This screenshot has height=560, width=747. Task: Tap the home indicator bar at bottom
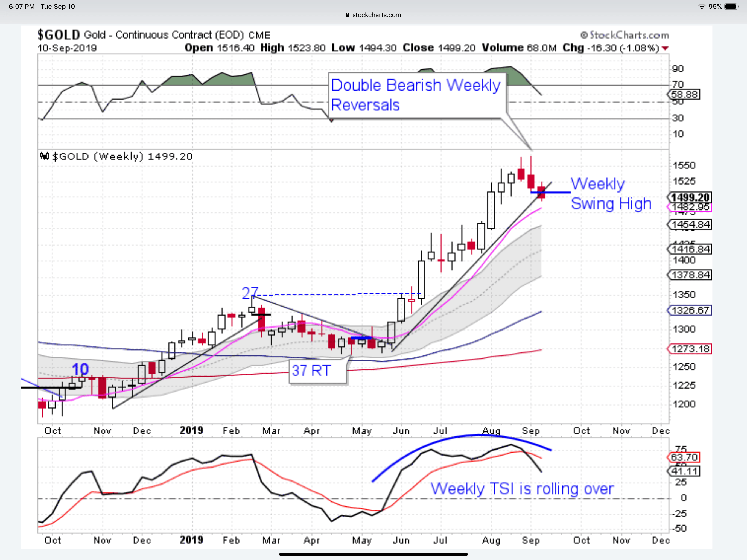pyautogui.click(x=373, y=554)
